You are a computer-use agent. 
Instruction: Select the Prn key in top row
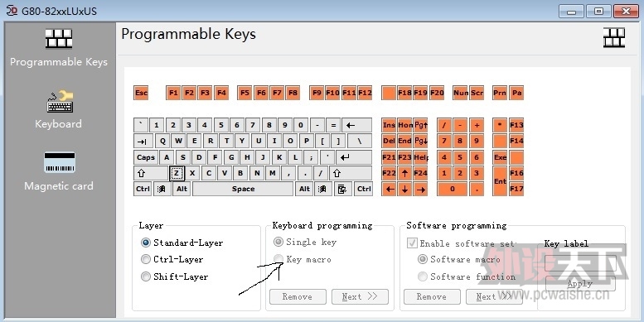tap(500, 93)
